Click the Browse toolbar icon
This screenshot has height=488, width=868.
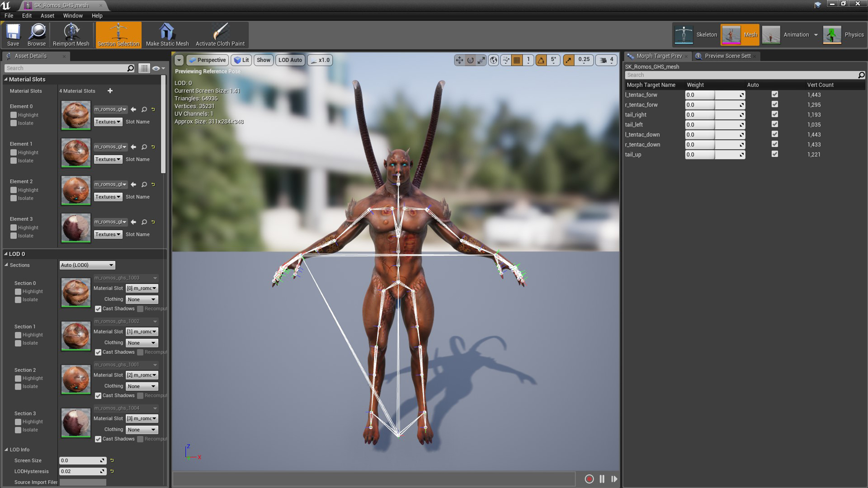pos(36,35)
